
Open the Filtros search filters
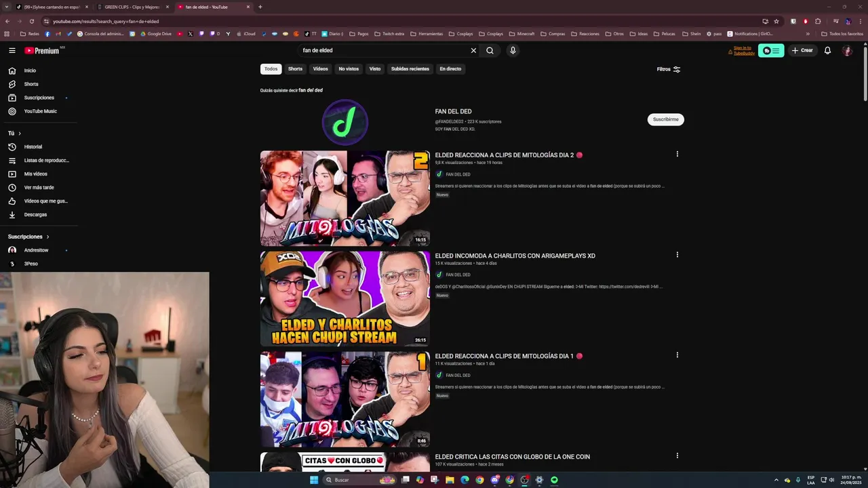point(669,69)
